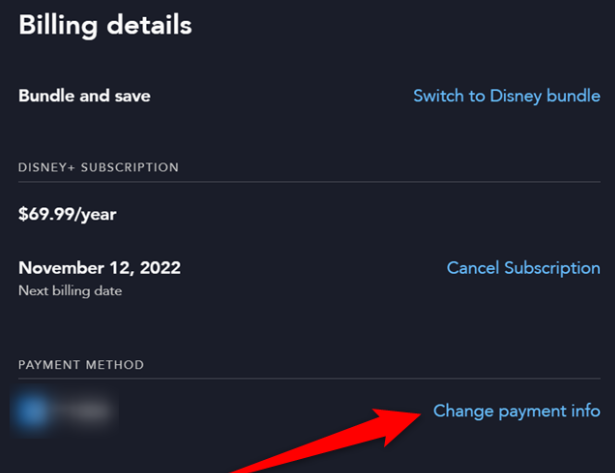
Task: Click the PAYMENT METHOD section header
Action: click(81, 365)
